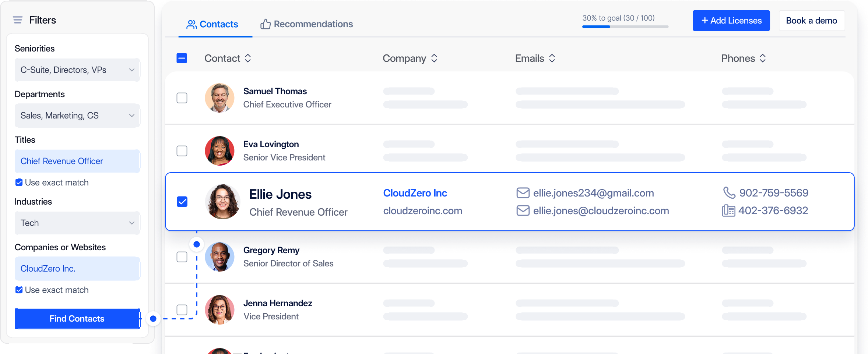Click Gregory Remy's avatar photo

point(220,257)
